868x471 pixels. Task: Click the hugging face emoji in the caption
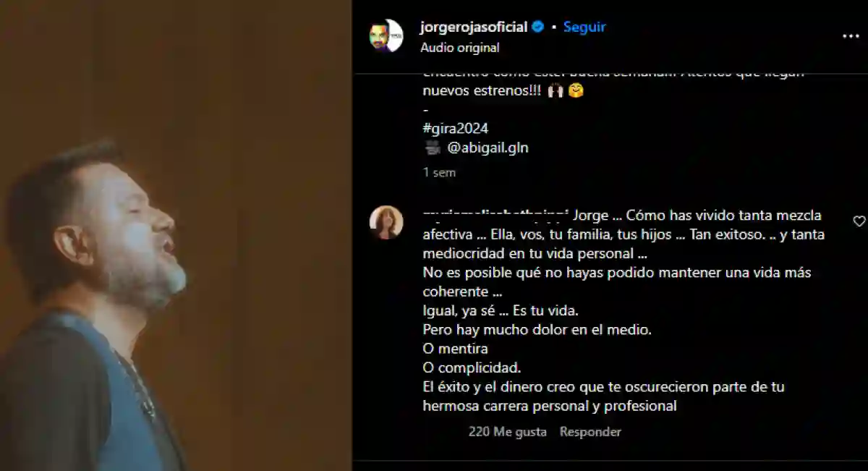pos(576,92)
